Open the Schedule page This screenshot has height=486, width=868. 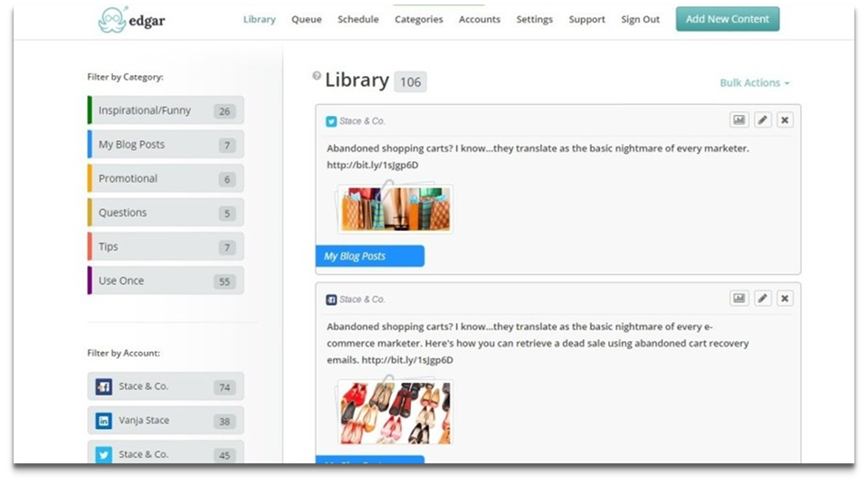point(358,19)
